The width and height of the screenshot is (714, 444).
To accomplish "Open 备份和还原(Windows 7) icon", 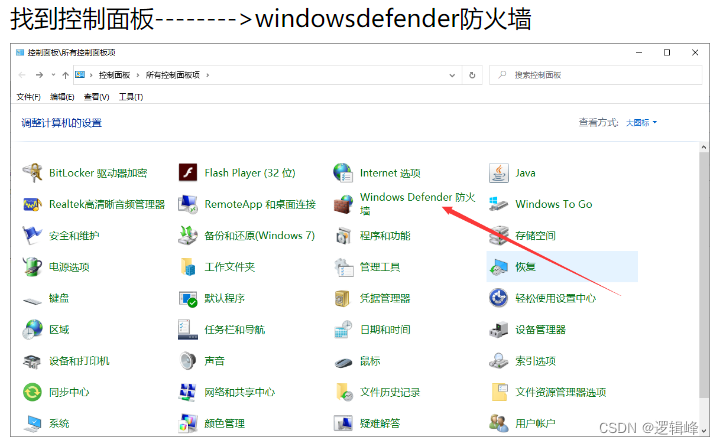I will pyautogui.click(x=188, y=235).
